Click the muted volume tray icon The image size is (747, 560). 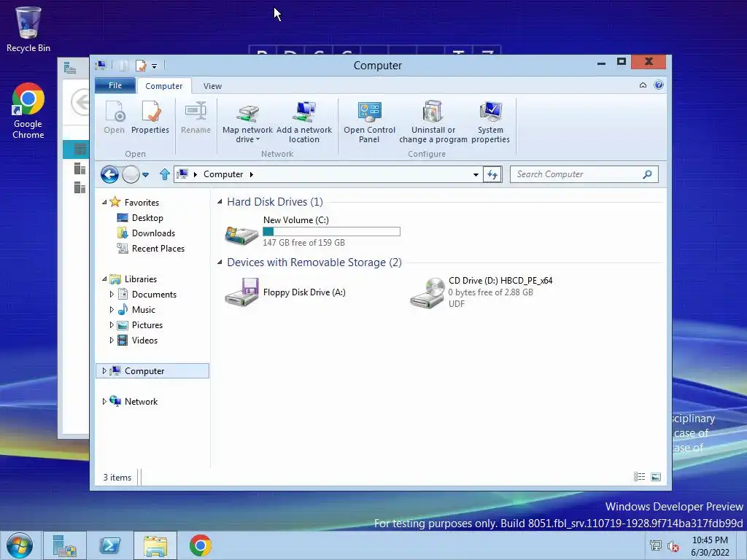[673, 546]
